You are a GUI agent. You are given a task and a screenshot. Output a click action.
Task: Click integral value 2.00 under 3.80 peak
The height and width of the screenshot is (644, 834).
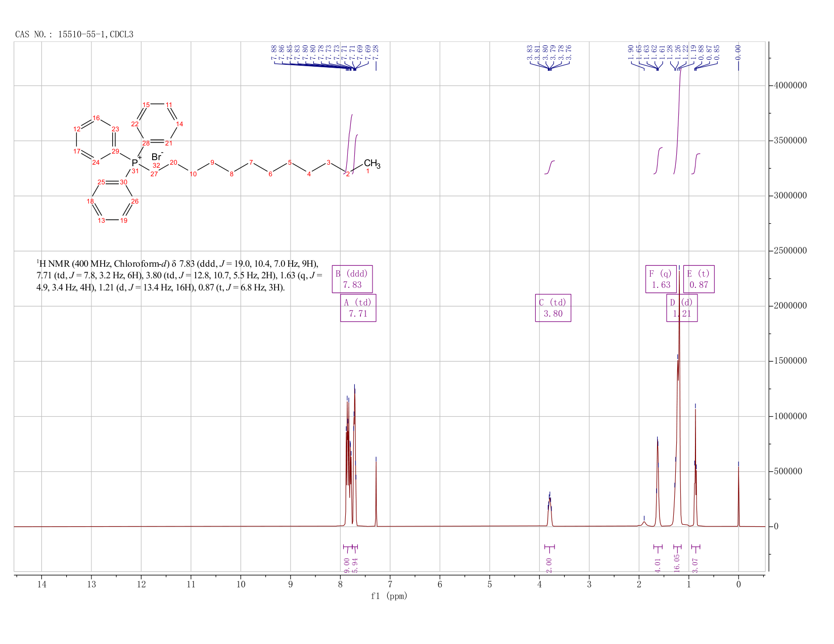pos(549,565)
